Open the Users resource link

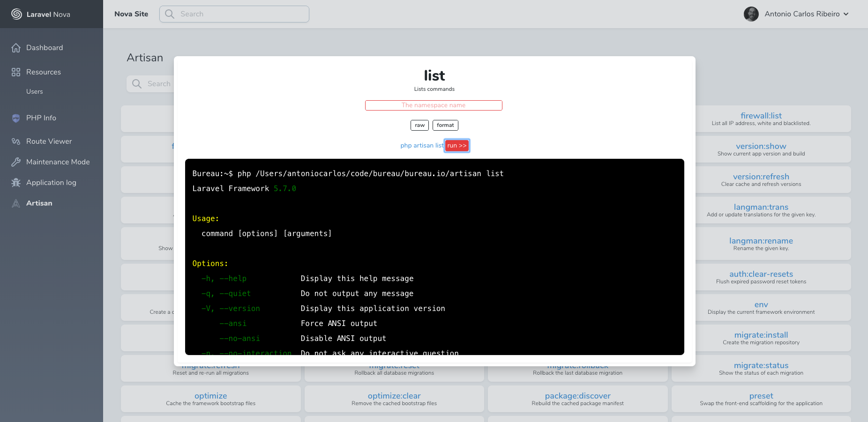click(x=35, y=91)
